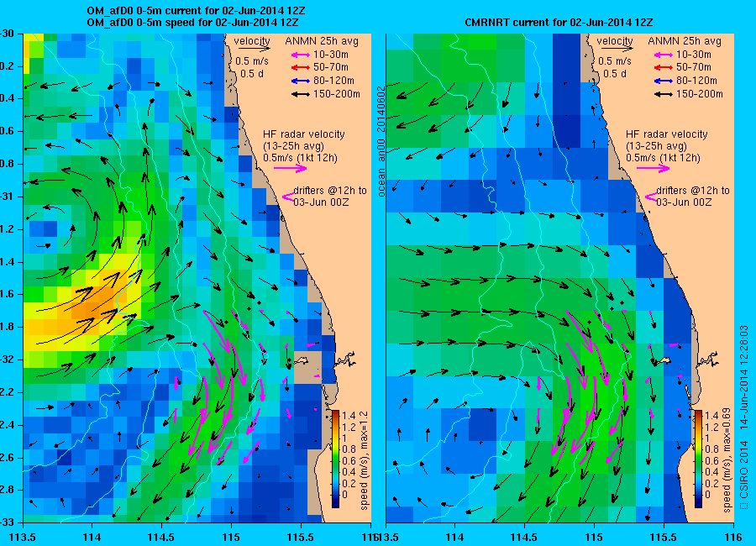Click the magenta 10-30m arrow in left legend

pos(301,55)
